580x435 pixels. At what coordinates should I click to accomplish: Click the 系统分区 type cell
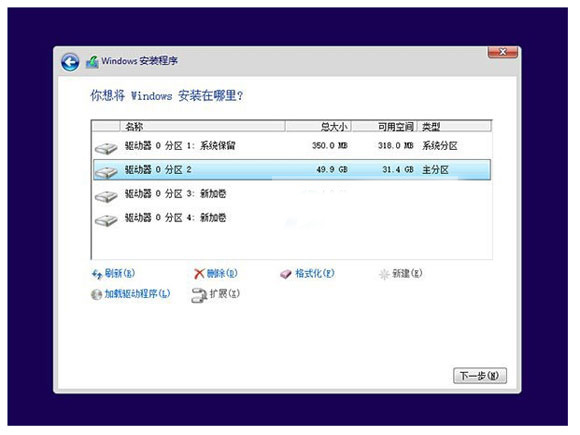(440, 146)
